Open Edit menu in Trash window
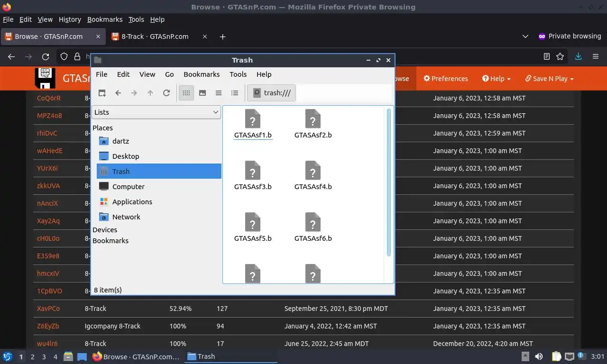 click(x=123, y=74)
